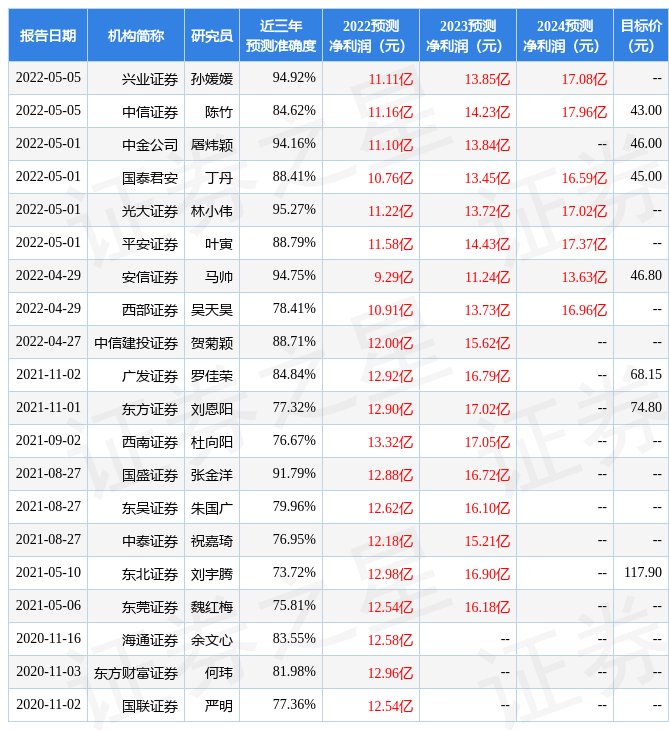
Task: Click the 2024预测净利润 column header
Action: pyautogui.click(x=565, y=35)
